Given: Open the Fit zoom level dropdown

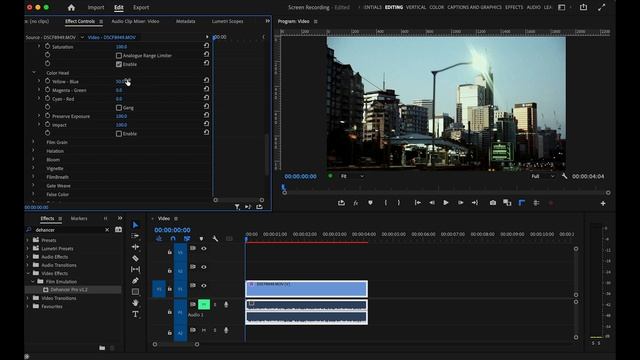Looking at the screenshot, I should (x=352, y=176).
